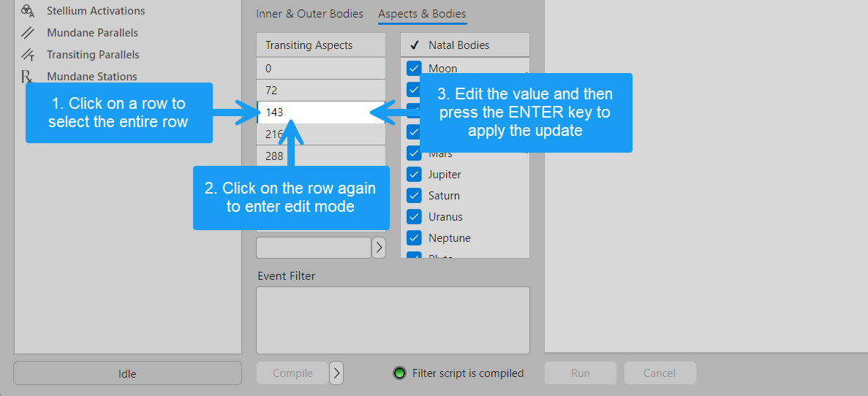The height and width of the screenshot is (396, 868).
Task: Click the Filter script is compiled label
Action: [468, 373]
